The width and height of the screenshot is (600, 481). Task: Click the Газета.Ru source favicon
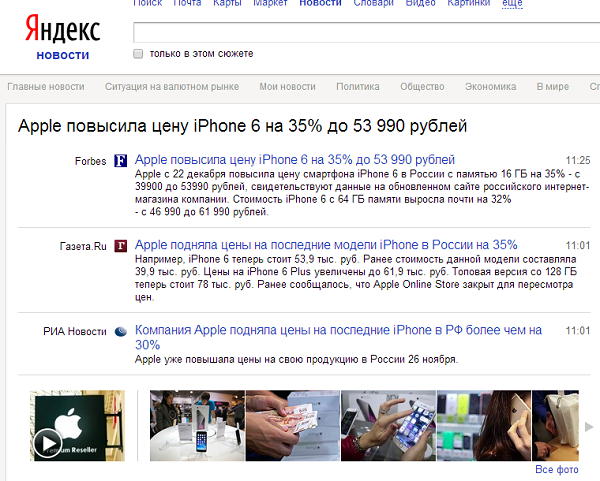pyautogui.click(x=120, y=245)
